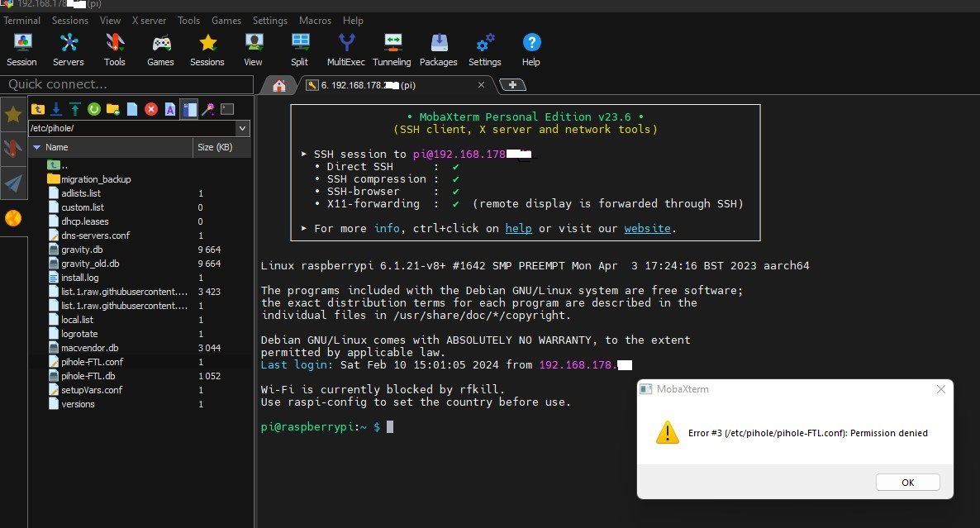Click the red delete icon in SFTP toolbar
The width and height of the screenshot is (980, 528).
(151, 109)
